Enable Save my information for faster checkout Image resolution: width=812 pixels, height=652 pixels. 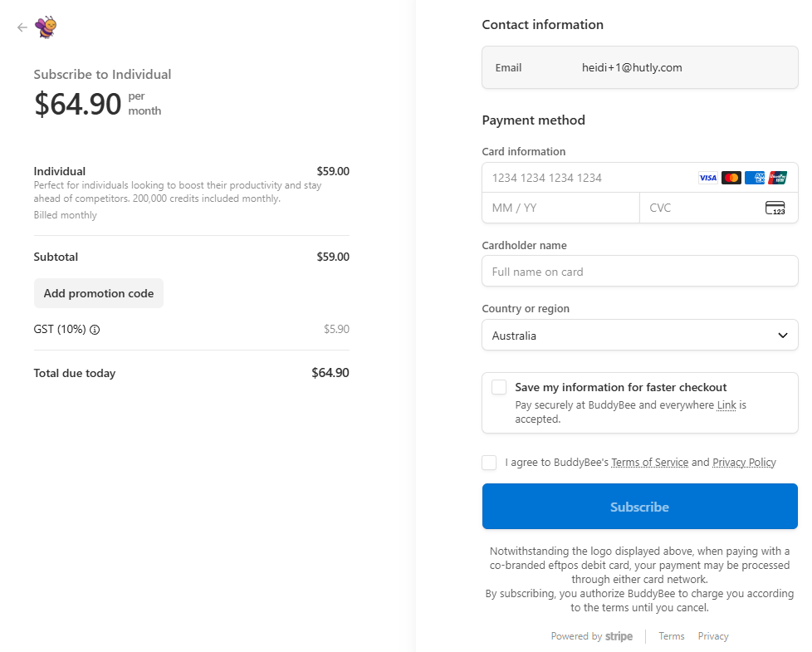[499, 387]
